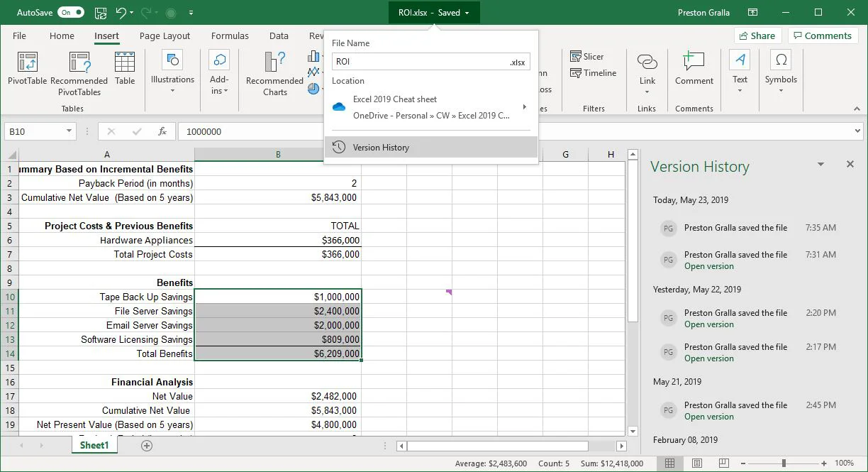The height and width of the screenshot is (472, 868).
Task: Open Version History pane options dropdown
Action: (820, 165)
